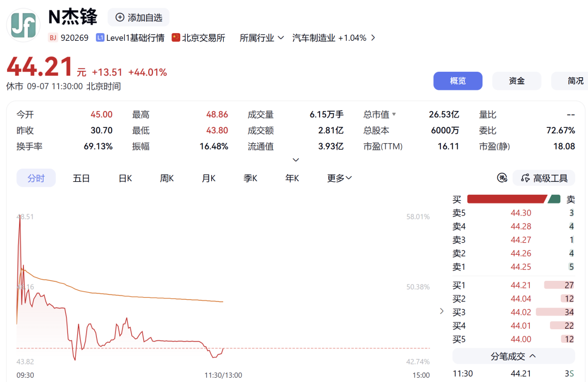Click the round chart settings icon beside 高级工具
Image resolution: width=588 pixels, height=382 pixels.
coord(502,178)
